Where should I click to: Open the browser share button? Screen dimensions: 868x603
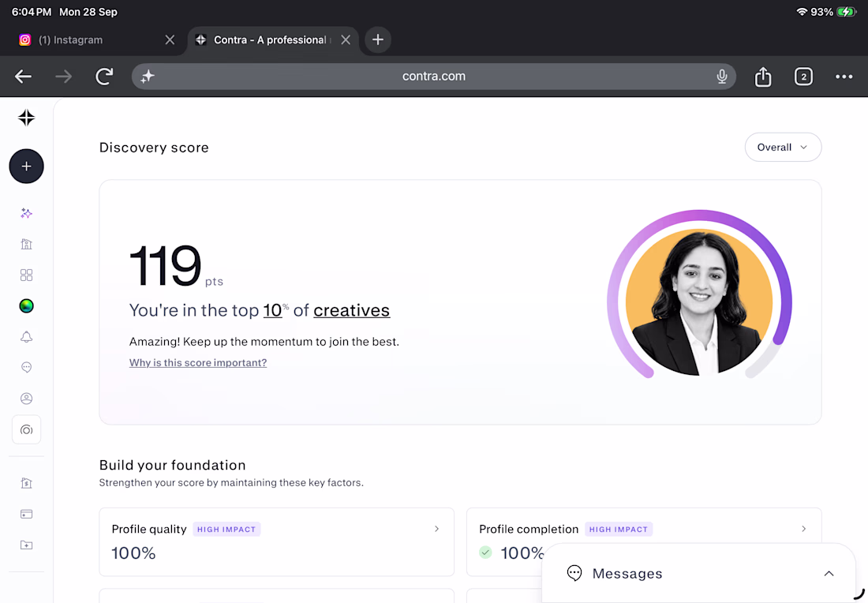763,77
